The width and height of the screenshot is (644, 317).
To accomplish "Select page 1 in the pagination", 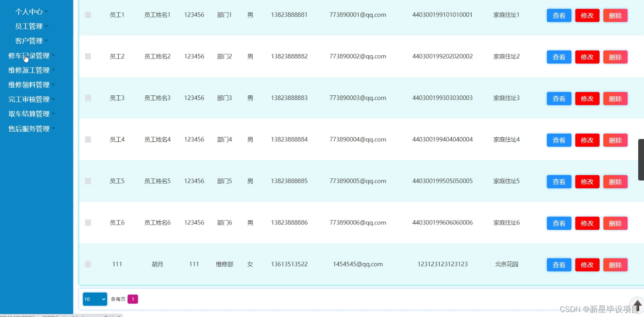I will (x=133, y=299).
